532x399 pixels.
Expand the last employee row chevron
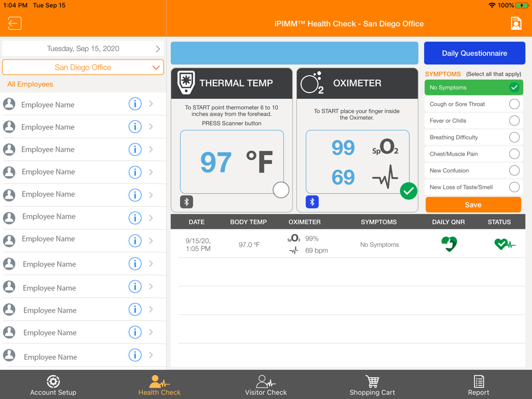(151, 355)
